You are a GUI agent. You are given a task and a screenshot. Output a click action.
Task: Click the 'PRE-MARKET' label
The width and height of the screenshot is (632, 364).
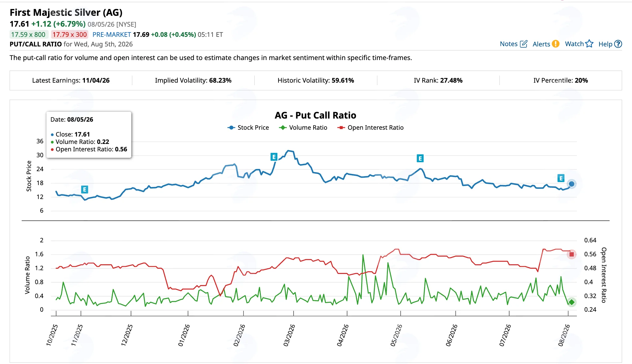tap(112, 35)
